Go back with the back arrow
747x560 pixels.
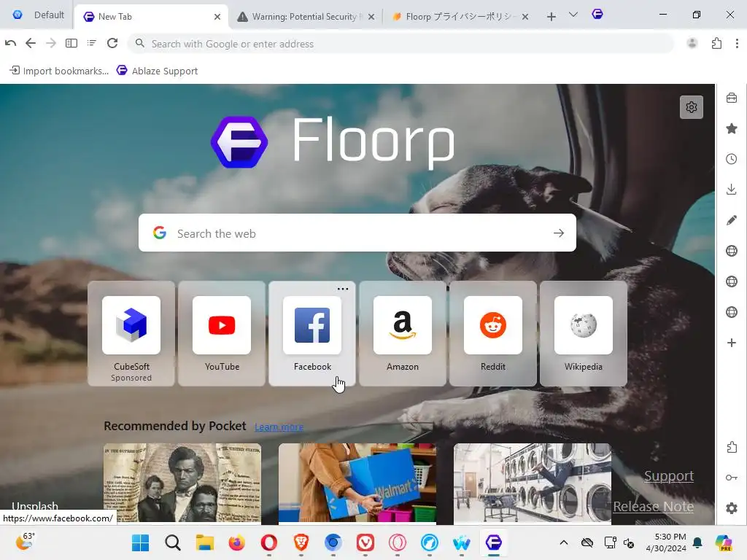(31, 43)
